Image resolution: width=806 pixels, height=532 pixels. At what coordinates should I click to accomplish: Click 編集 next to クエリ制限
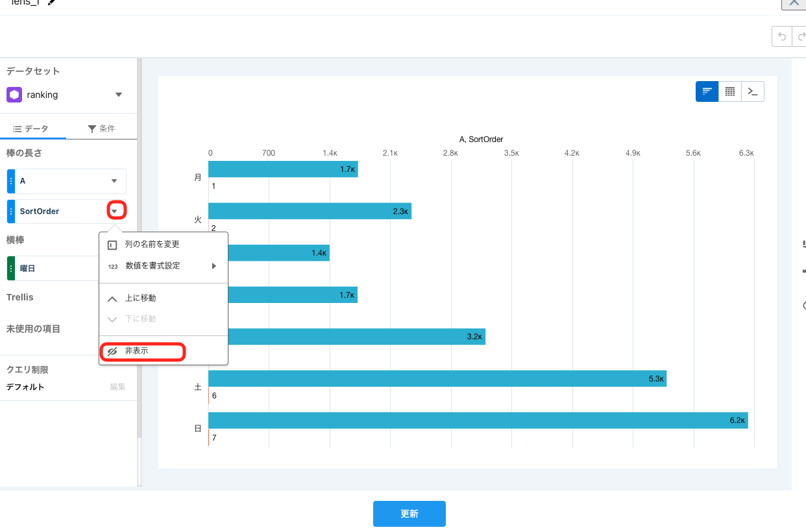[117, 387]
